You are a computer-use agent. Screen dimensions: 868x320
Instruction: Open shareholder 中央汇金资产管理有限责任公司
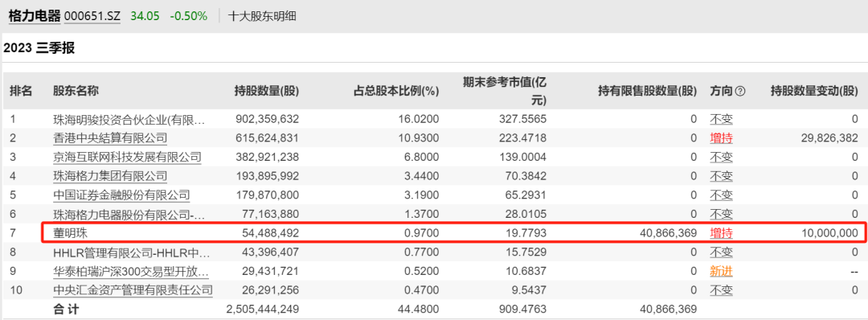point(133,289)
